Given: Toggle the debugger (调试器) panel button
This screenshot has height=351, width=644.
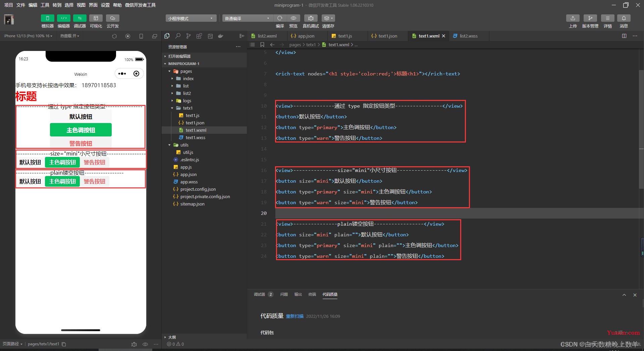Looking at the screenshot, I should (x=79, y=18).
